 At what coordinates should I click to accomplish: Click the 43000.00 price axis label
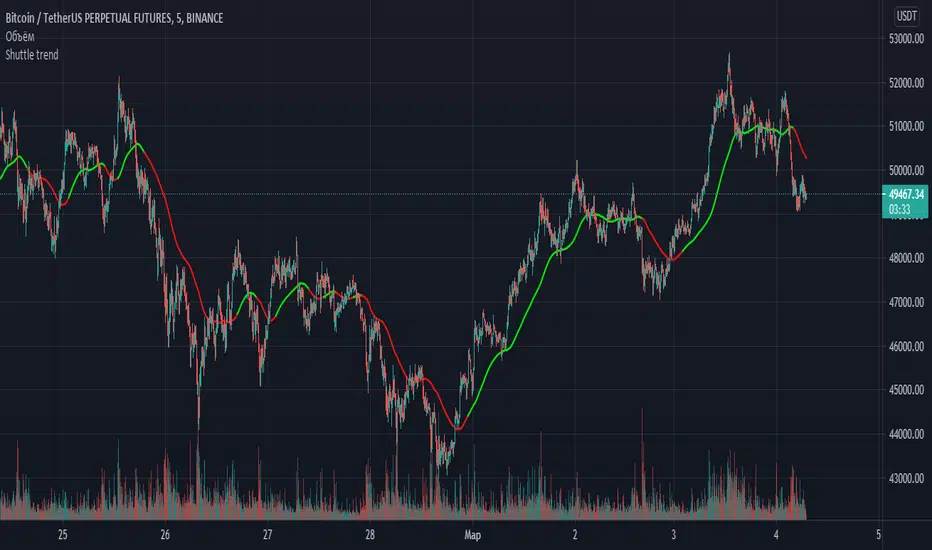(906, 478)
